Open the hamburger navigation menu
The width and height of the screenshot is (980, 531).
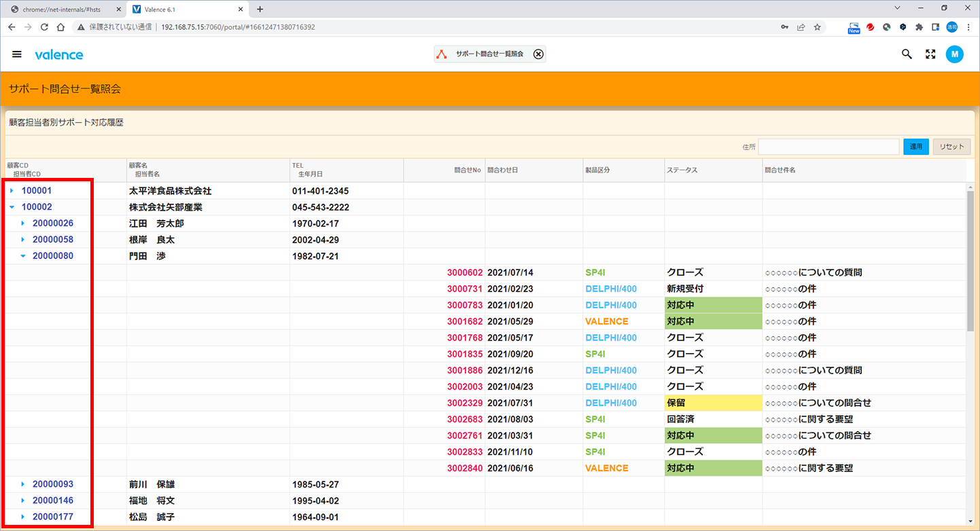click(x=17, y=54)
